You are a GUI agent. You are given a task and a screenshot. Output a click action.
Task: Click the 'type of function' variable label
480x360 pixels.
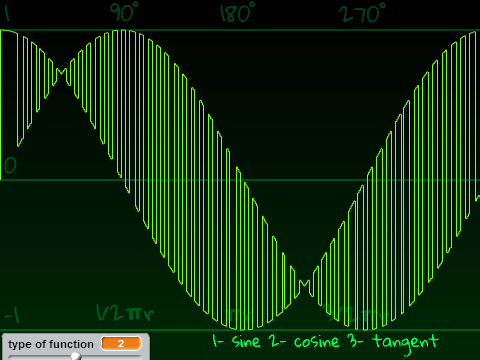(51, 344)
